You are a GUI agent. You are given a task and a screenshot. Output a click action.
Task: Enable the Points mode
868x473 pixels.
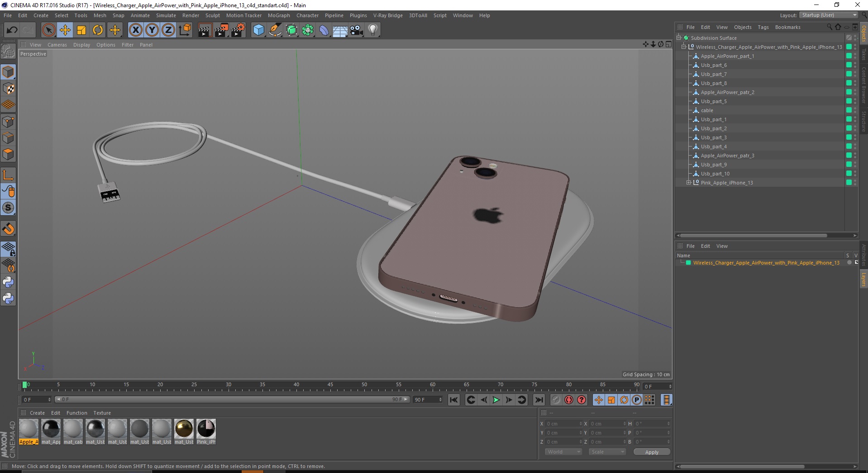coord(8,122)
